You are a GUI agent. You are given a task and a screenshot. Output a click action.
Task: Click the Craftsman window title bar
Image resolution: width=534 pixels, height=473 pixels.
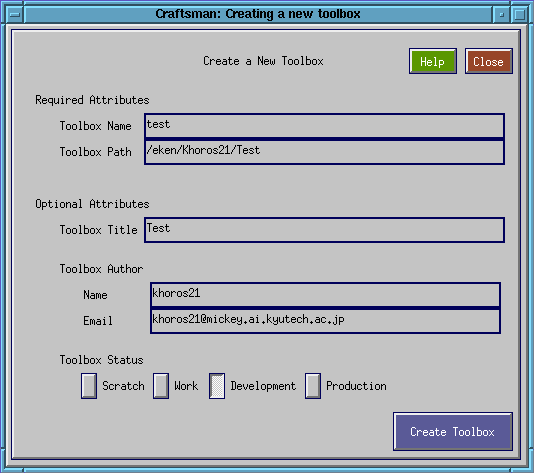[258, 15]
